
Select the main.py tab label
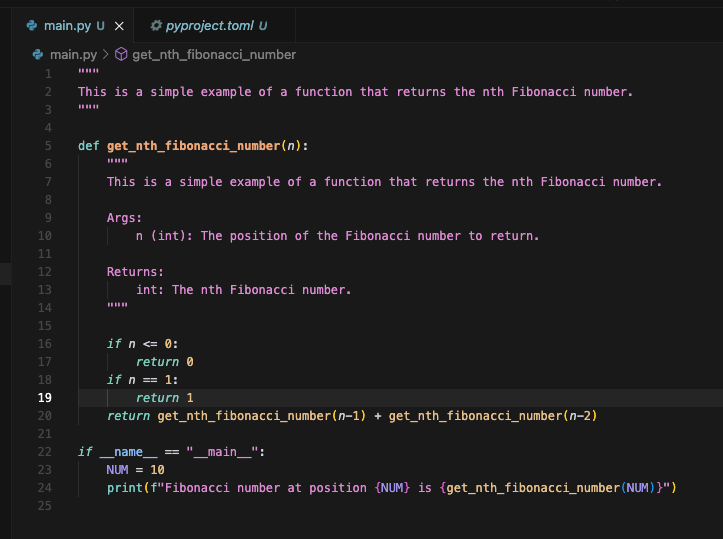tap(68, 24)
